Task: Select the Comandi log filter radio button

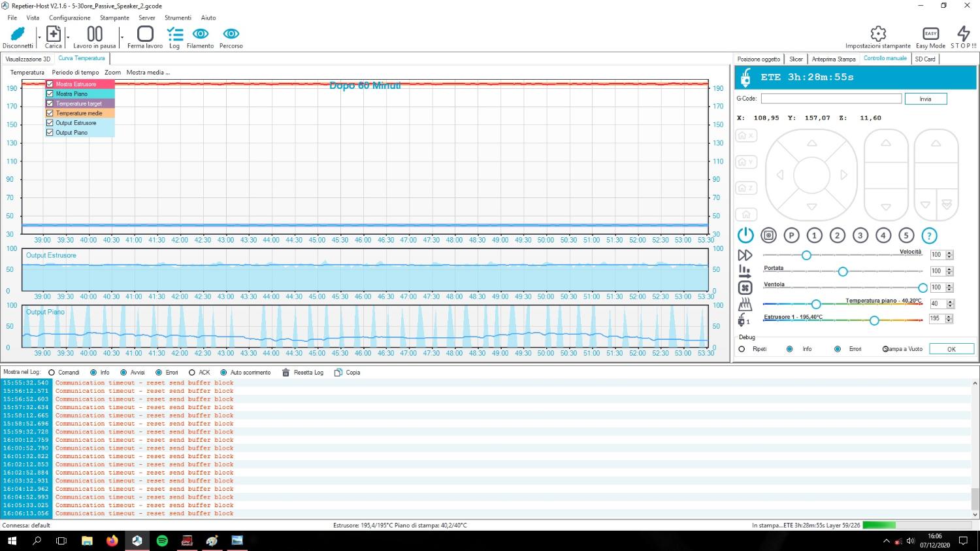Action: (x=52, y=373)
